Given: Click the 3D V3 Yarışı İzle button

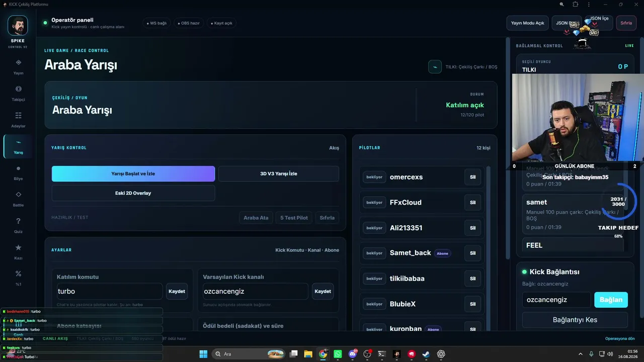Looking at the screenshot, I should click(279, 174).
